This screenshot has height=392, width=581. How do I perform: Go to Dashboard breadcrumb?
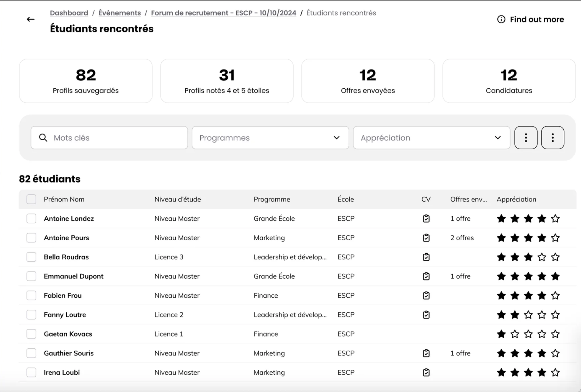(69, 13)
